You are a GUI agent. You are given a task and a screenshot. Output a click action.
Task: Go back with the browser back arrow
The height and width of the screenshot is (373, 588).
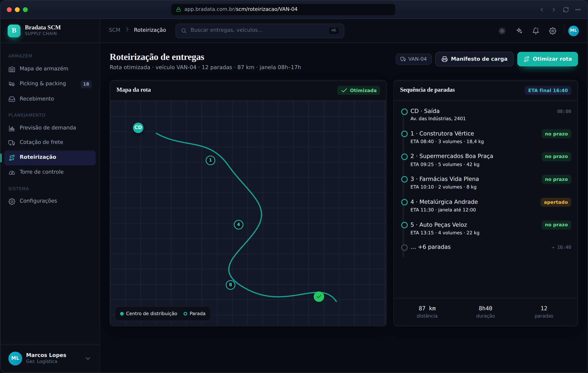[x=542, y=9]
